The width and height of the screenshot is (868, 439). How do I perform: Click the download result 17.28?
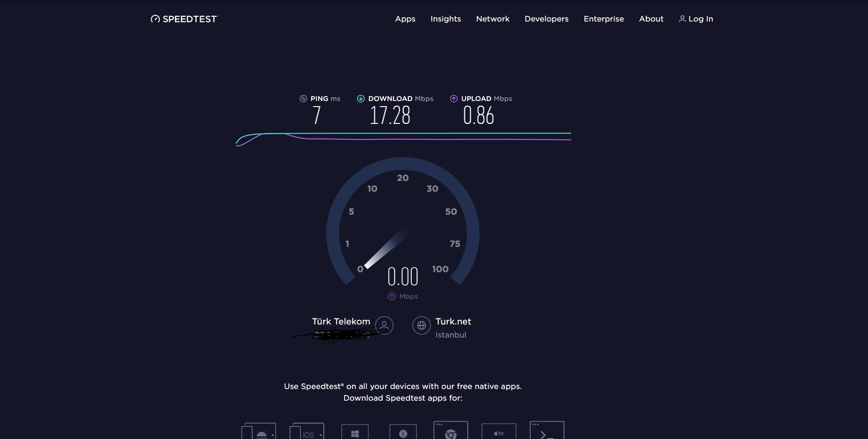390,115
